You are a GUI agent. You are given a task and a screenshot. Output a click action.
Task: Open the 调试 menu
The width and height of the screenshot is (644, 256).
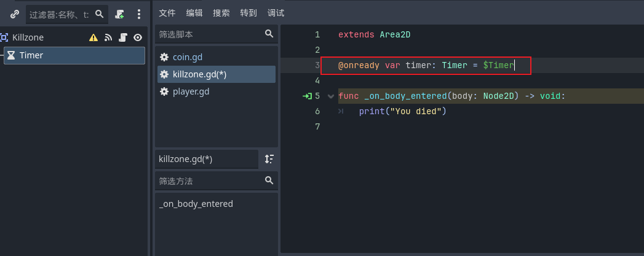[x=276, y=12]
